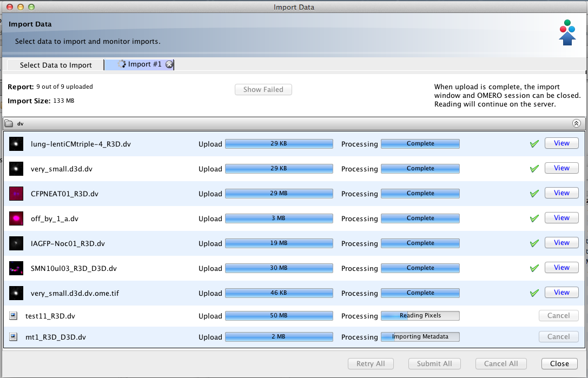View the IAGFP-Noc01_R3D.dv image
The image size is (588, 378).
(561, 243)
